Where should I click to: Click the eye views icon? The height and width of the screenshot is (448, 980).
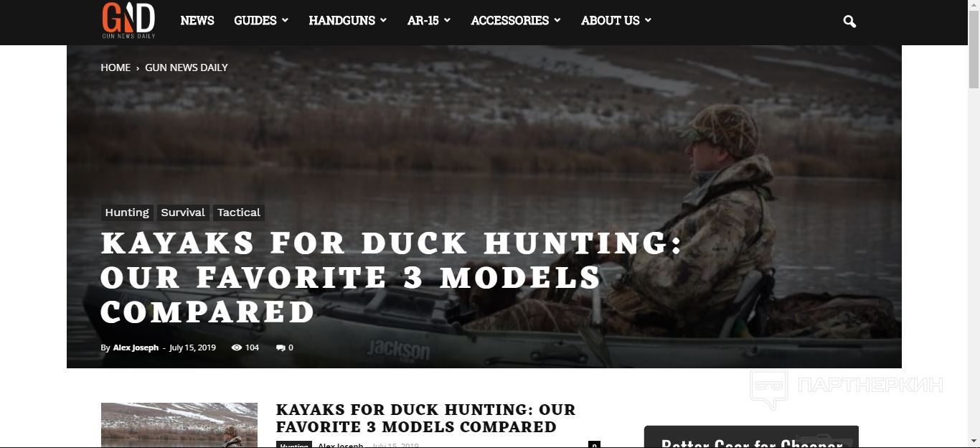pyautogui.click(x=237, y=347)
